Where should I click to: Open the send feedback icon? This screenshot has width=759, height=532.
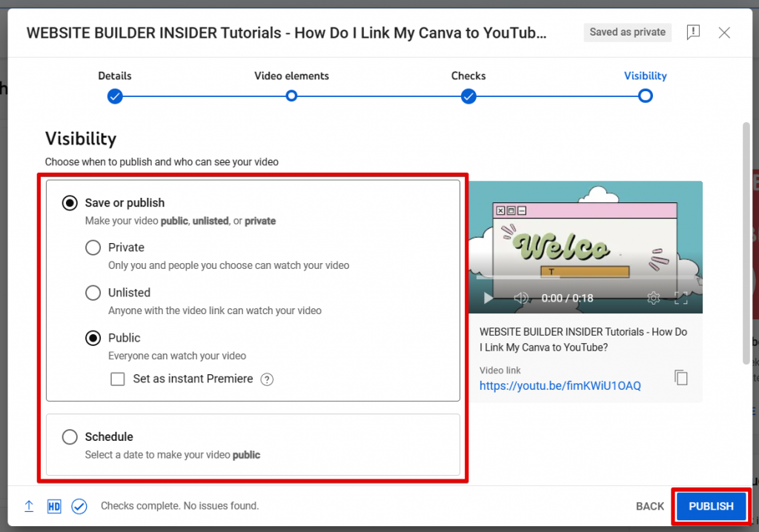(x=693, y=32)
